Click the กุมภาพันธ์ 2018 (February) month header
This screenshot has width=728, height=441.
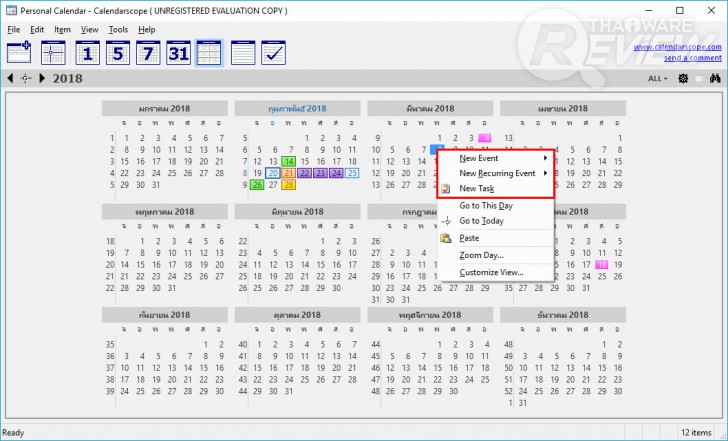297,109
